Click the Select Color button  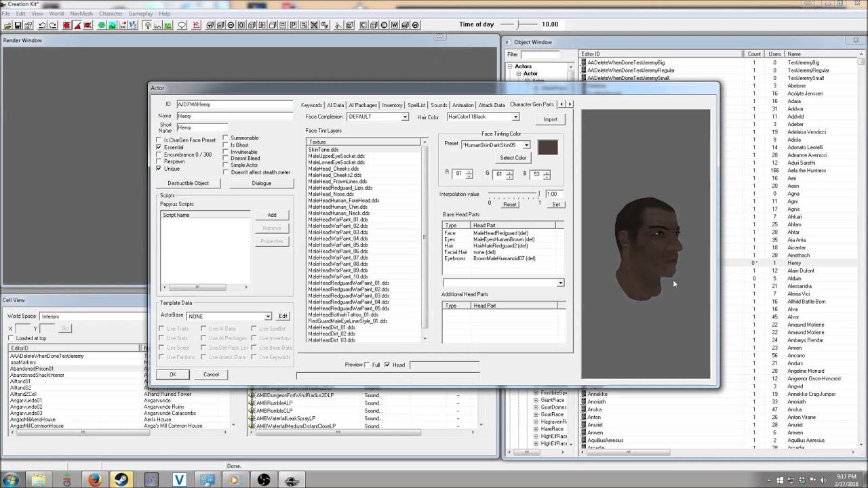(513, 158)
